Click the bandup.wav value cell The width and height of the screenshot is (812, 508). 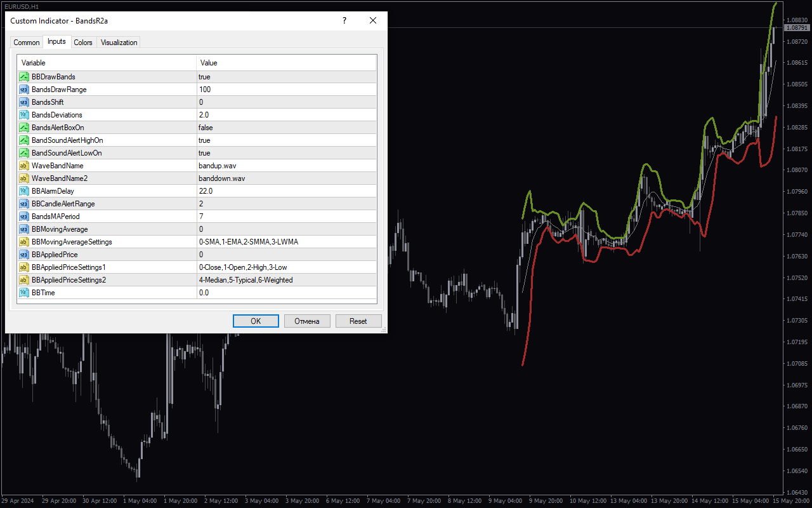[286, 166]
